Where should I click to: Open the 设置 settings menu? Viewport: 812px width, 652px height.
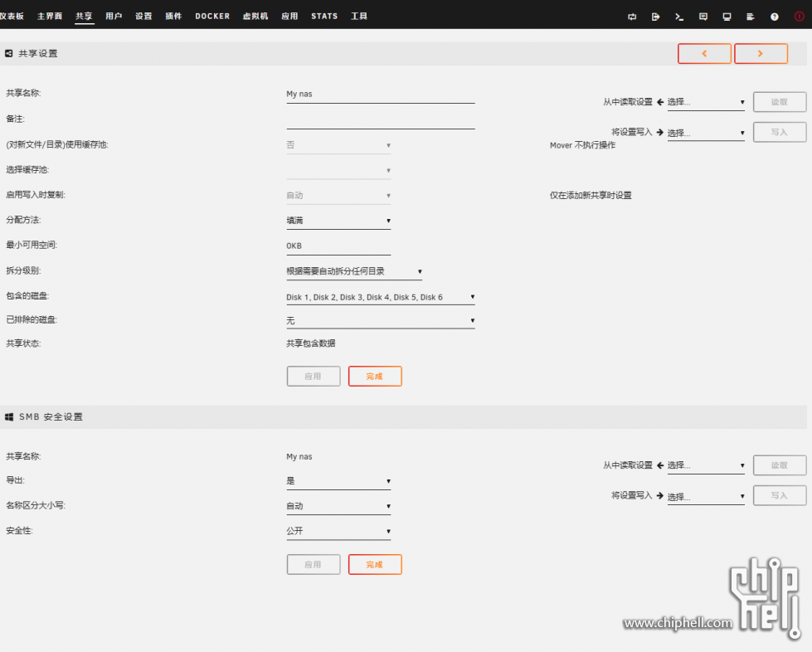click(144, 16)
